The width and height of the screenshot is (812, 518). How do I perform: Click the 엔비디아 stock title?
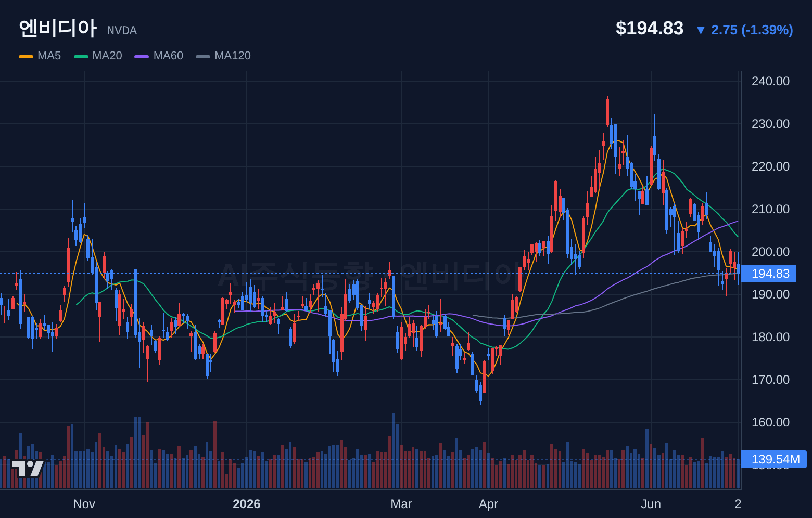[x=58, y=28]
